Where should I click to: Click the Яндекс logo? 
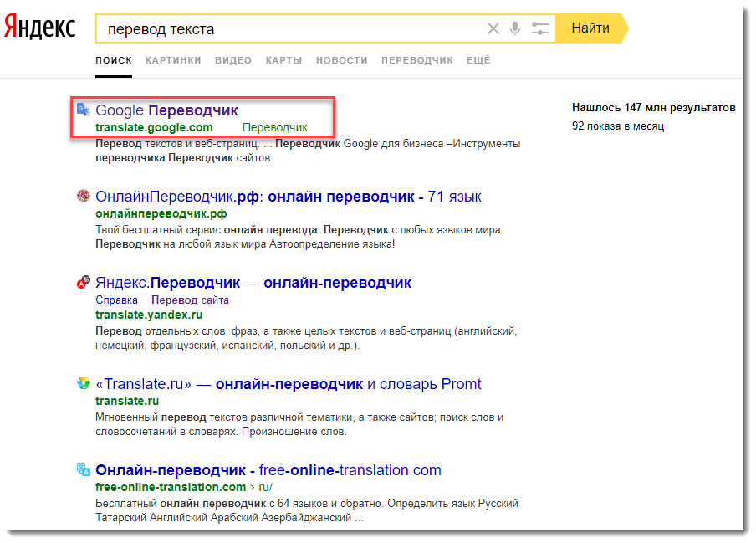click(x=40, y=28)
